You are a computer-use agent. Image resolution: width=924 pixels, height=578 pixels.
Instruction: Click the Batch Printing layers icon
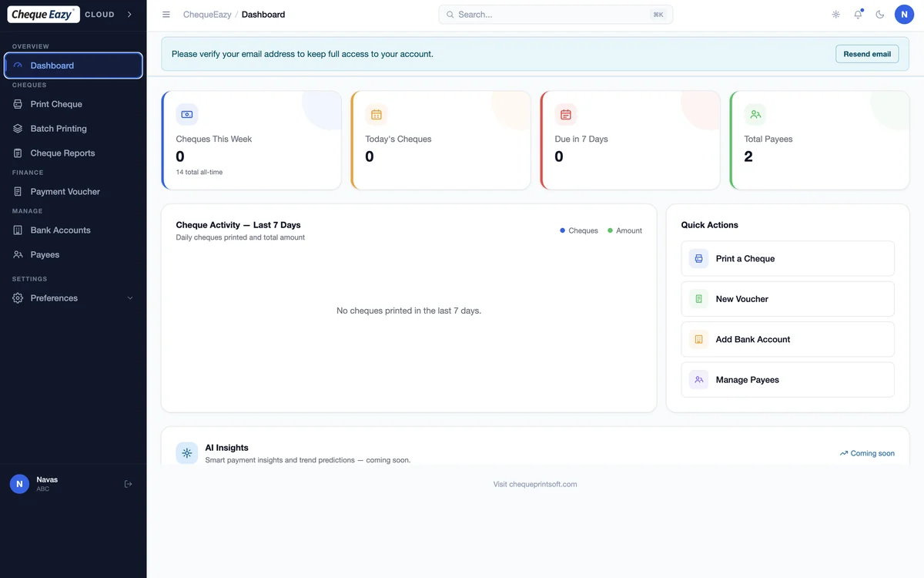[18, 129]
